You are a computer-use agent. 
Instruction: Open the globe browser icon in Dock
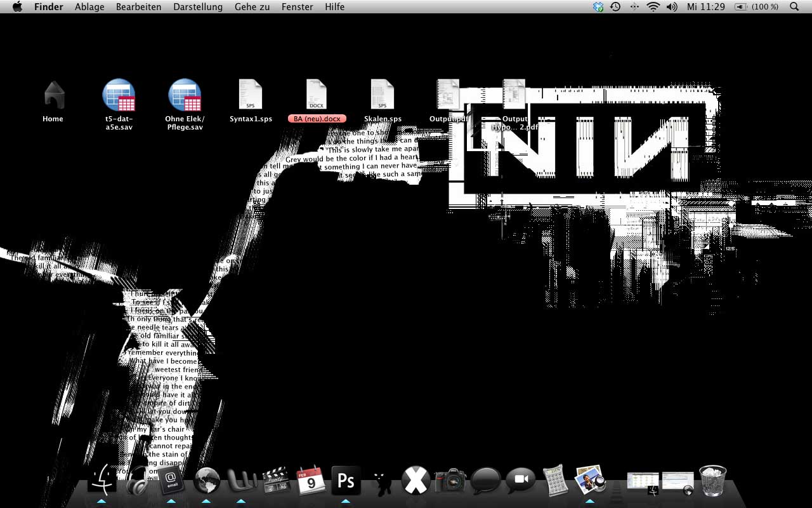pos(206,481)
